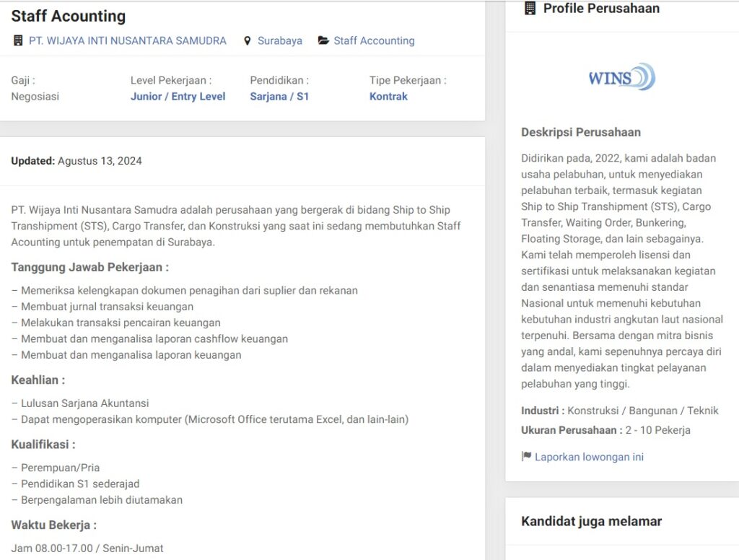Click the Negosiasi salary value
This screenshot has height=560, width=739.
pos(35,97)
